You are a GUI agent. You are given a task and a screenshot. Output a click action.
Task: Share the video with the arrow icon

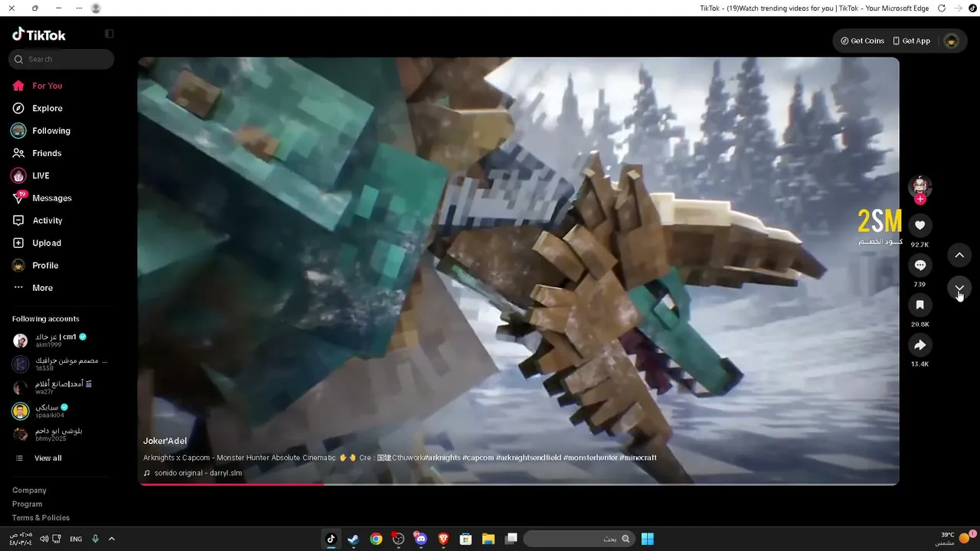click(x=920, y=345)
